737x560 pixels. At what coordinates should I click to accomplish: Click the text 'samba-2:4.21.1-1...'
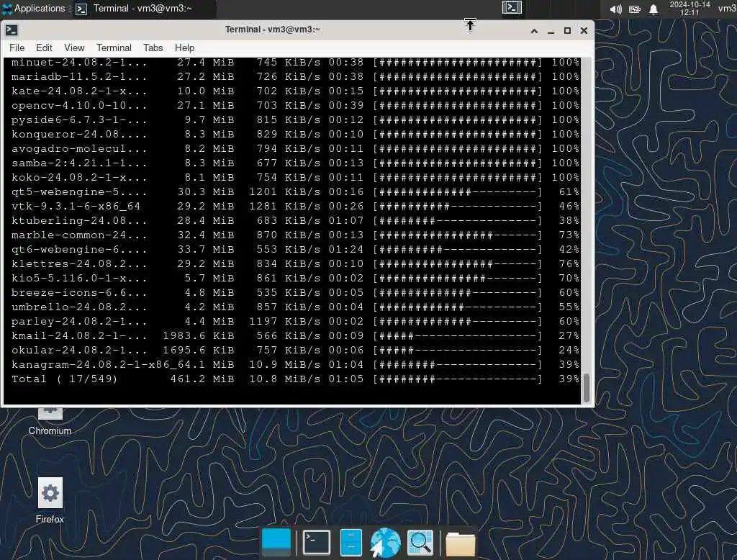coord(79,163)
